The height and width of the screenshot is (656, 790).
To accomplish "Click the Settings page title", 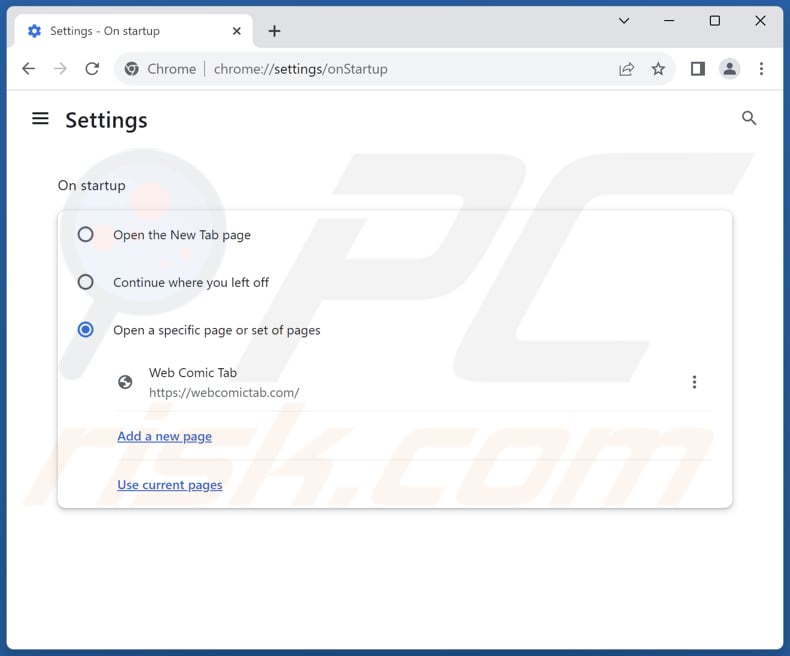I will pos(106,120).
